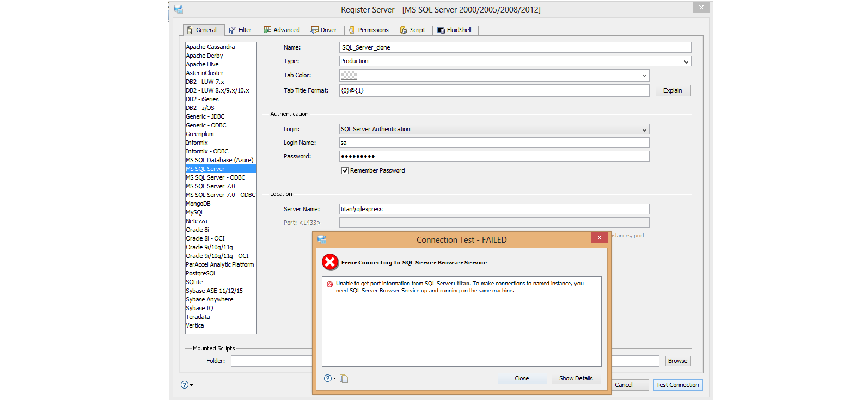Click Close in the Connection Test dialog
Screen dimensions: 868x400
point(522,378)
